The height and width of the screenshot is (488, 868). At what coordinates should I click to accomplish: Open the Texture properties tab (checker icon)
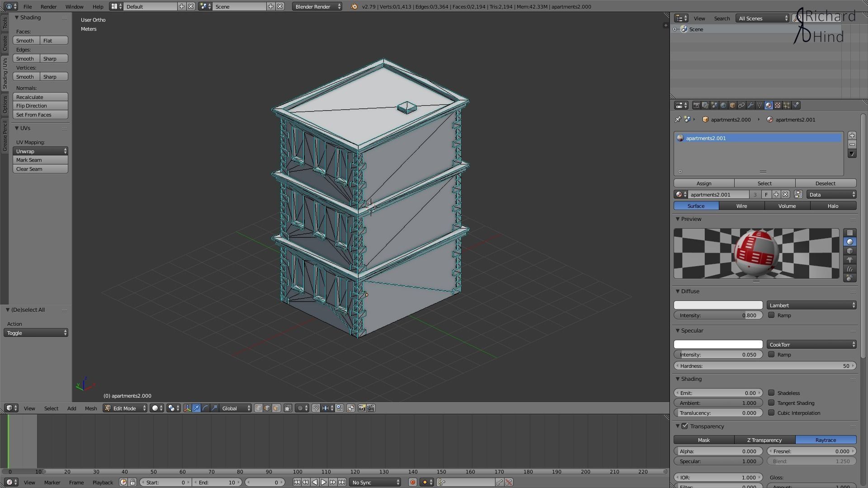pos(778,105)
